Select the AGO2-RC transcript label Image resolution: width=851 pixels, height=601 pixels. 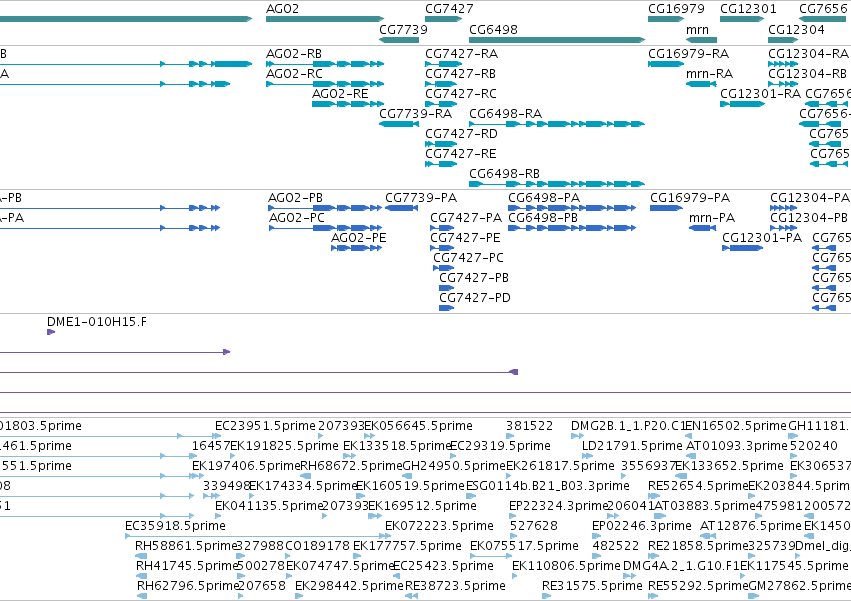click(x=294, y=74)
